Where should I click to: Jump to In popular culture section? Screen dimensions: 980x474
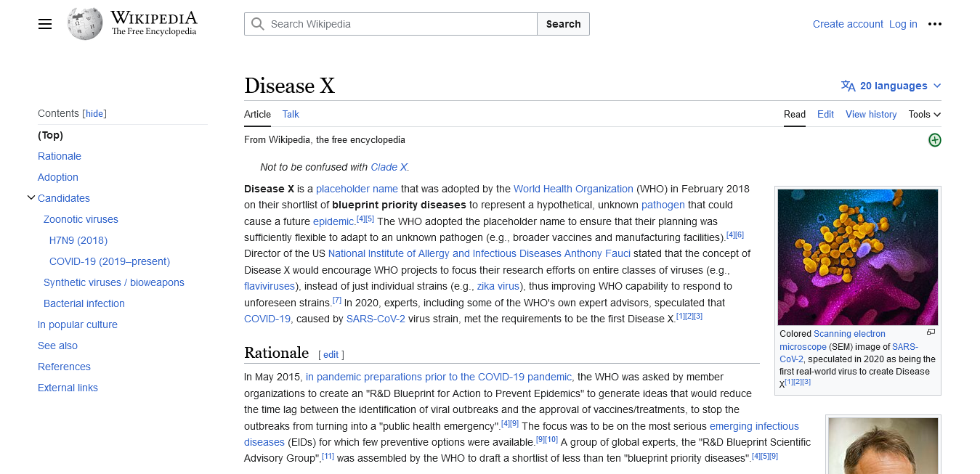(78, 324)
